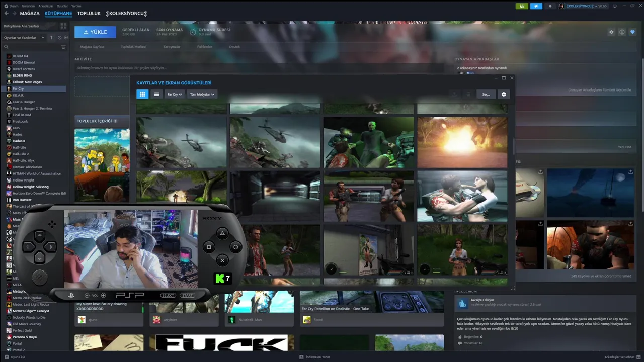Open the explosion screenshot thumbnail

pos(462,142)
